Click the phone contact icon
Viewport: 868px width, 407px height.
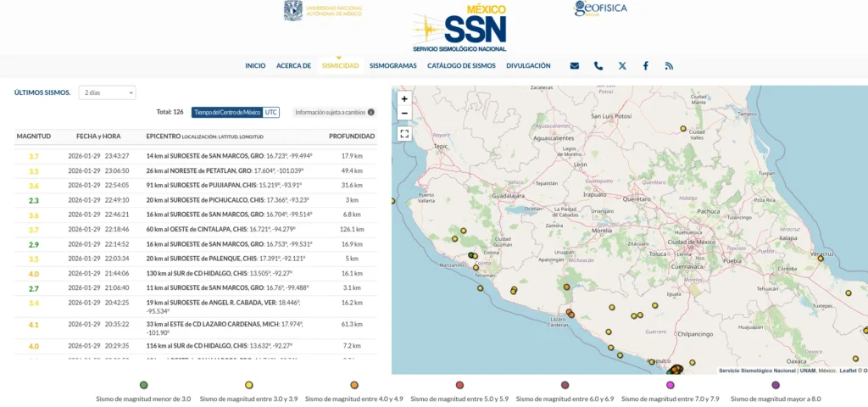click(598, 65)
